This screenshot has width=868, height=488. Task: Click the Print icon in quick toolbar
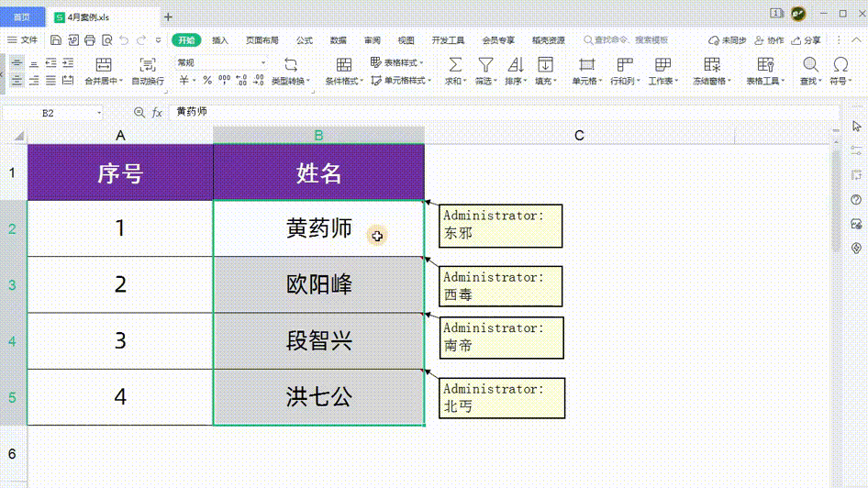(x=90, y=40)
